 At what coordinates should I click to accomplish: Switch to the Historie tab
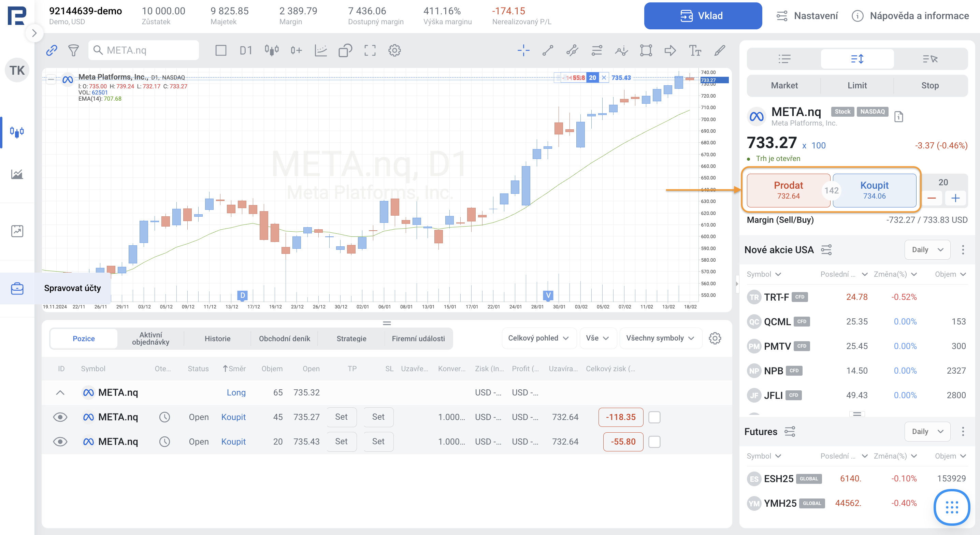[x=217, y=339]
